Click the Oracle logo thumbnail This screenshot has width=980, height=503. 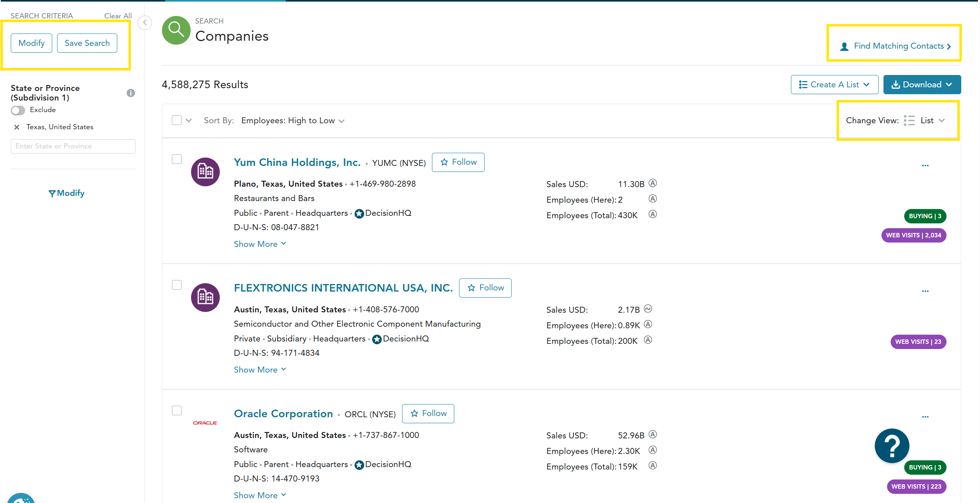click(205, 423)
